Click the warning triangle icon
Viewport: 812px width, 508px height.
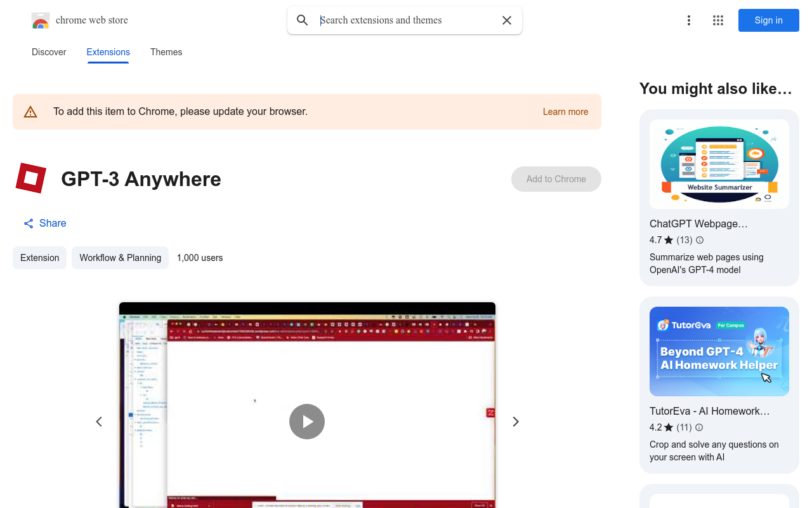(30, 112)
